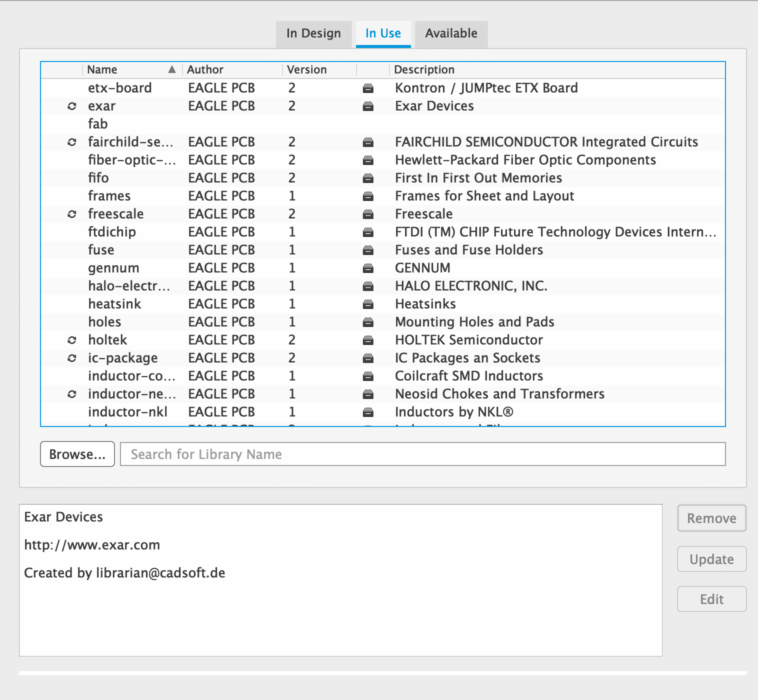
Task: Click the update icon next to holtek
Action: point(72,340)
